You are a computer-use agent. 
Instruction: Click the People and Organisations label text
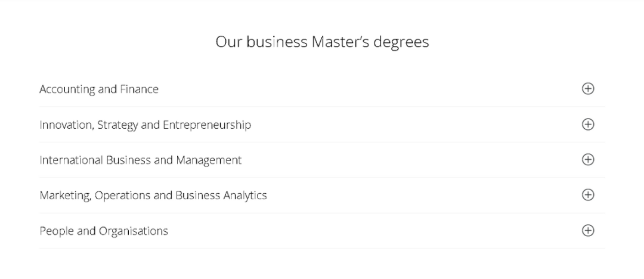[x=104, y=231]
